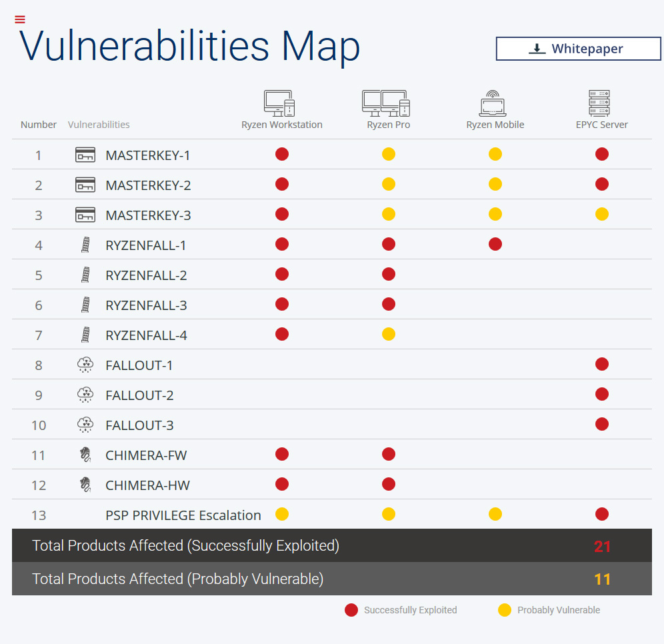Click the CHIMERA-FW creature icon

pos(85,455)
